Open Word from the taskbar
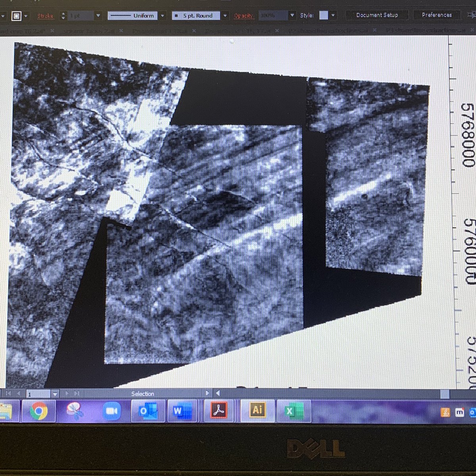The height and width of the screenshot is (476, 476). click(183, 411)
